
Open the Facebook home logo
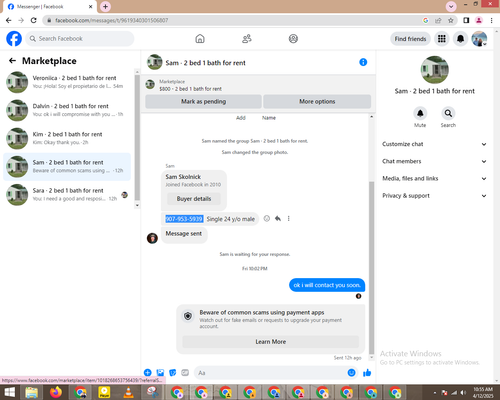14,39
